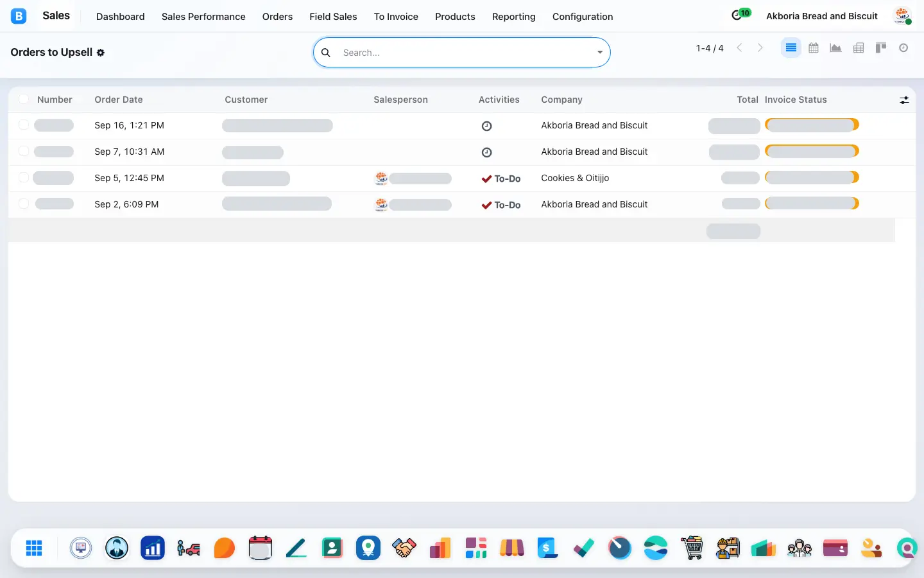Open the Reporting menu

[x=513, y=17]
